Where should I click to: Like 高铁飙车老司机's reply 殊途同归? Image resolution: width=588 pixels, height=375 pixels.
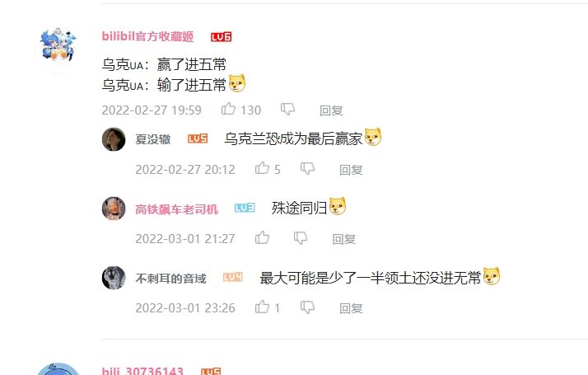(262, 237)
